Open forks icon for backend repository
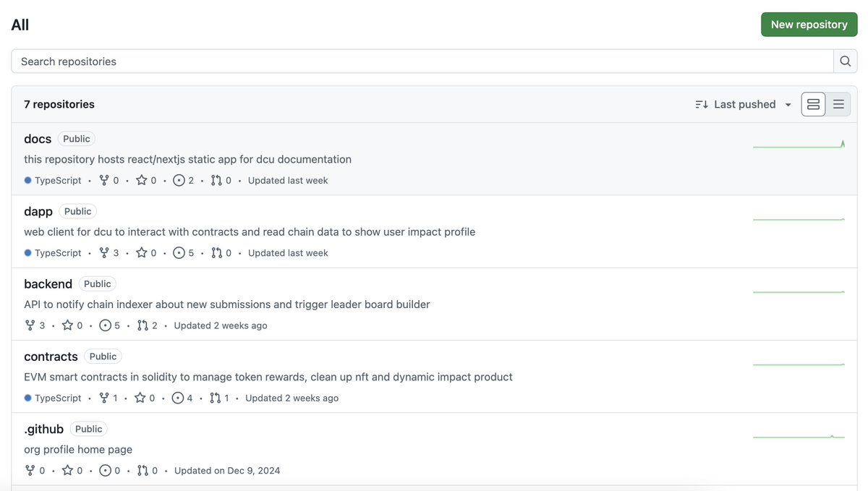 coord(30,325)
